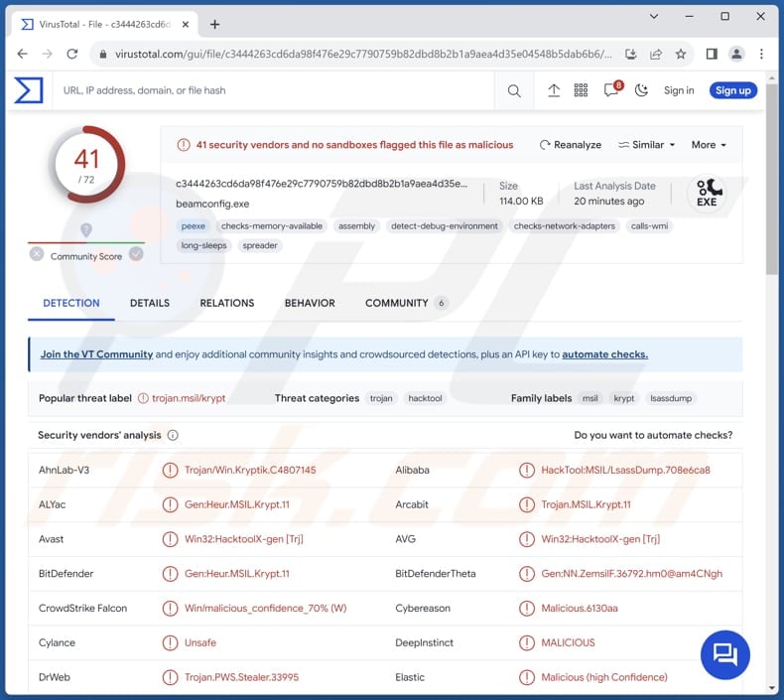The height and width of the screenshot is (700, 784).
Task: Bookmark this page with star icon
Action: coord(681,54)
